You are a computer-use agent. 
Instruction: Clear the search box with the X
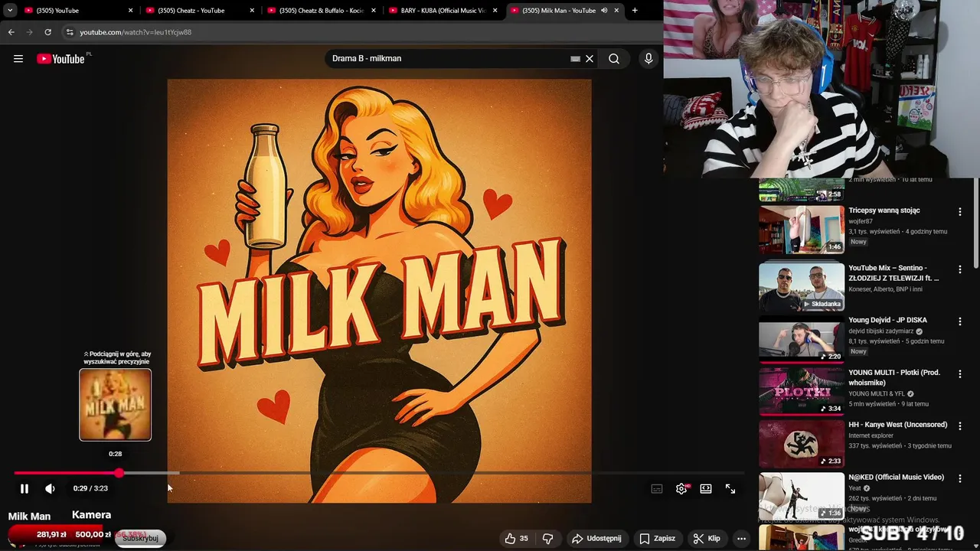590,59
